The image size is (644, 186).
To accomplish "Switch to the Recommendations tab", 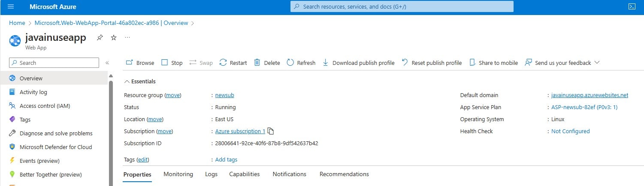I will 344,174.
